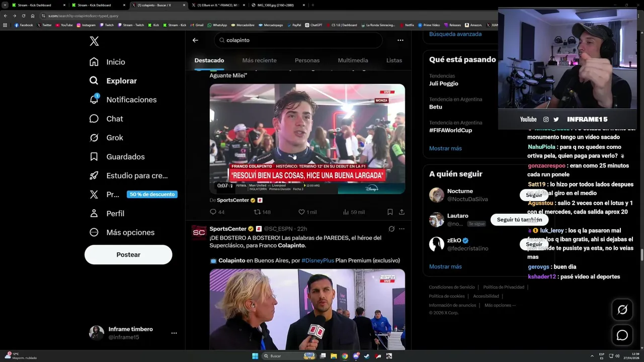
Task: Click the SportsCenter video source link
Action: point(232,200)
